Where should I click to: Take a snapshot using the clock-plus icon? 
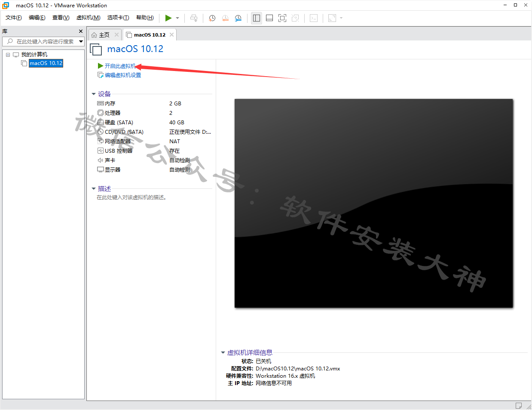[x=212, y=18]
